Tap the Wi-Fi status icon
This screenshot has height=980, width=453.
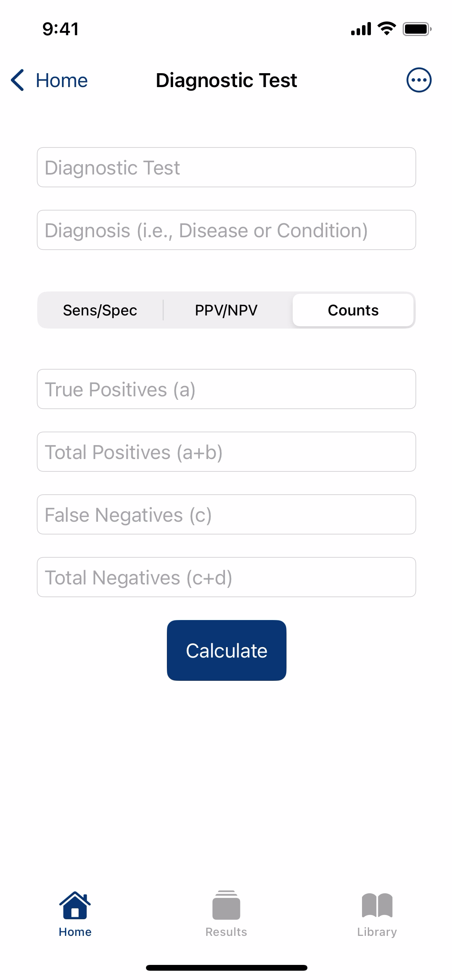386,29
